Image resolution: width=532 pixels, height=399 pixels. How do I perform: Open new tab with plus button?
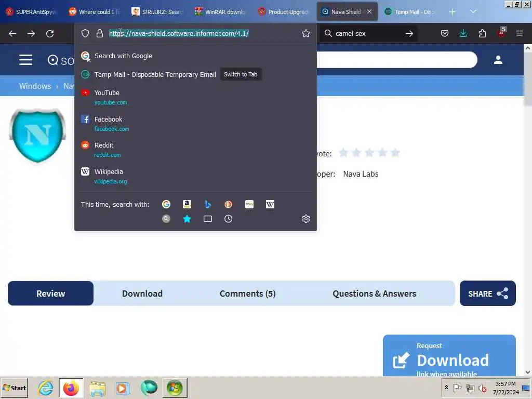pyautogui.click(x=452, y=12)
